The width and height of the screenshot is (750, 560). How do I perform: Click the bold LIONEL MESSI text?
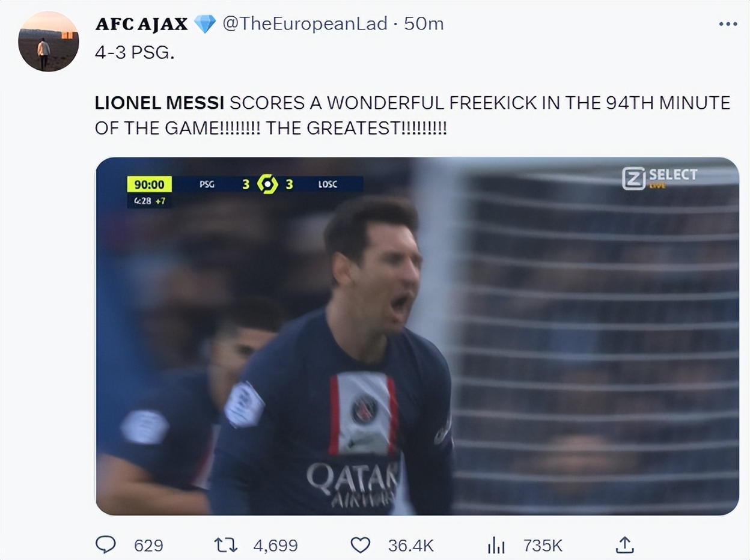pyautogui.click(x=159, y=103)
